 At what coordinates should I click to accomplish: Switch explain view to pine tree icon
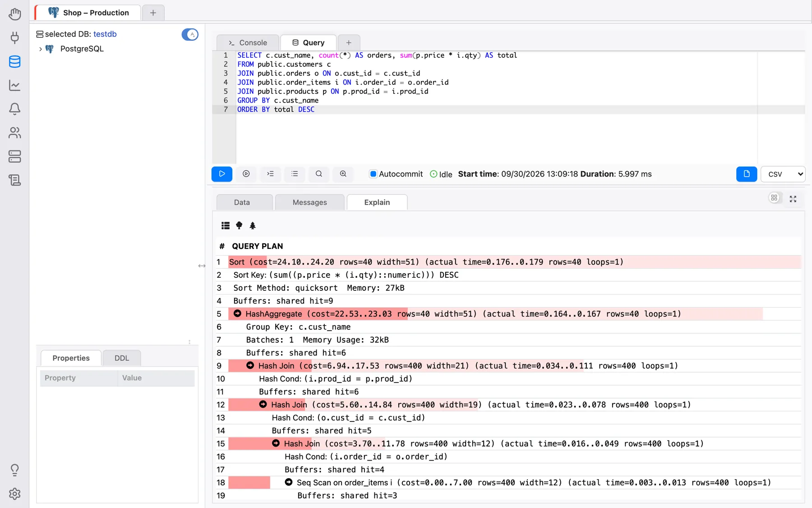point(253,225)
